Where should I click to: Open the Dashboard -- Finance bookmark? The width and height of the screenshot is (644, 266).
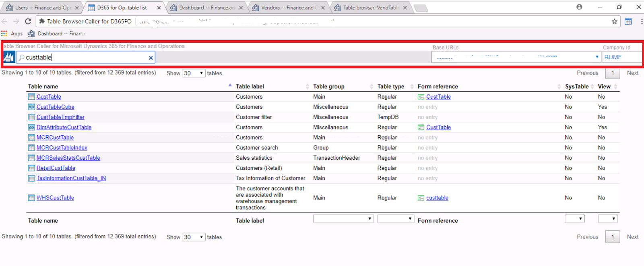click(x=57, y=33)
